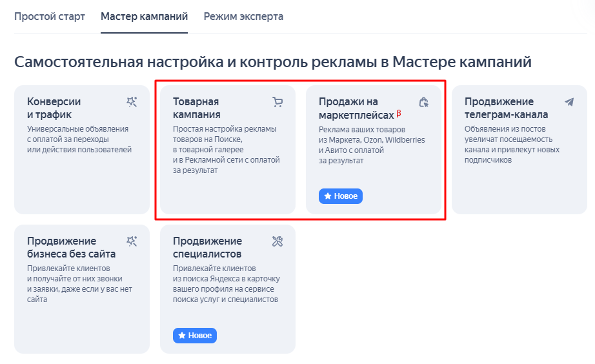Click the shopping bag icon on Продажи на маркетплейсах

423,102
